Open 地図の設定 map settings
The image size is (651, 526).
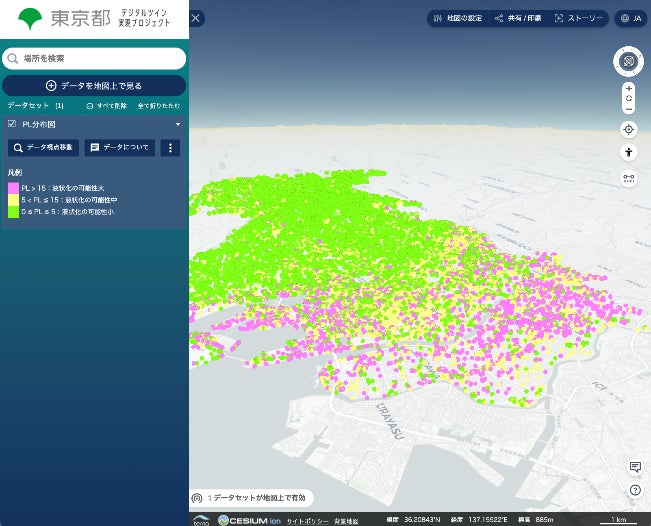point(456,18)
